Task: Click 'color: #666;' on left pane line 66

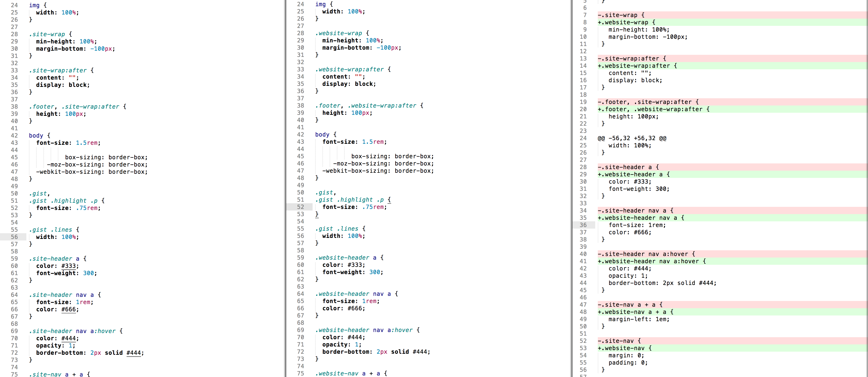Action: (x=58, y=309)
